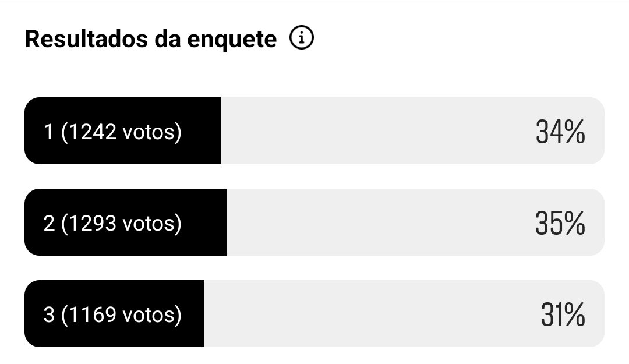The width and height of the screenshot is (629, 364).
Task: Click the 34% result percentage
Action: (x=560, y=132)
